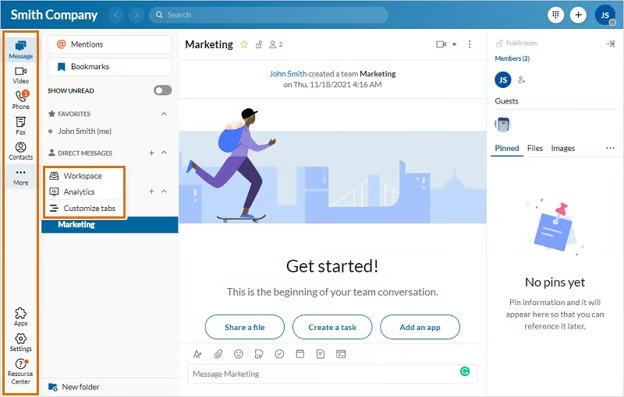Collapse the right details panel
This screenshot has width=624, height=397.
tap(610, 43)
